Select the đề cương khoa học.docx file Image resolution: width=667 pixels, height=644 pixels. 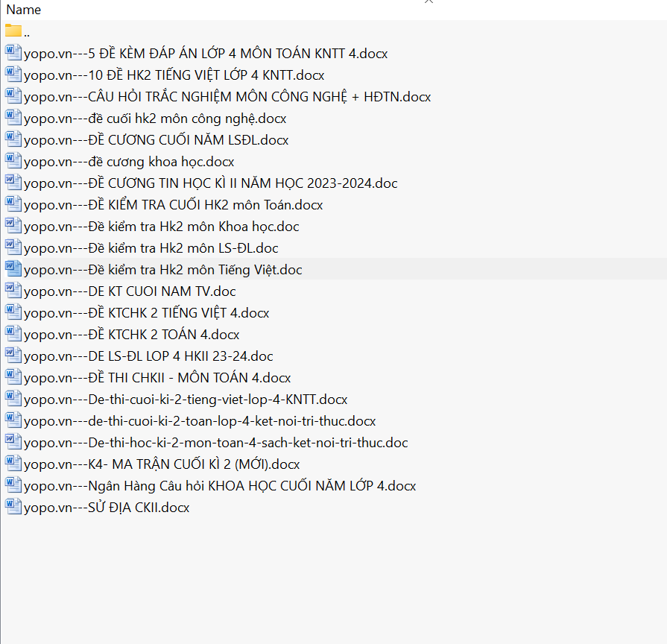128,162
